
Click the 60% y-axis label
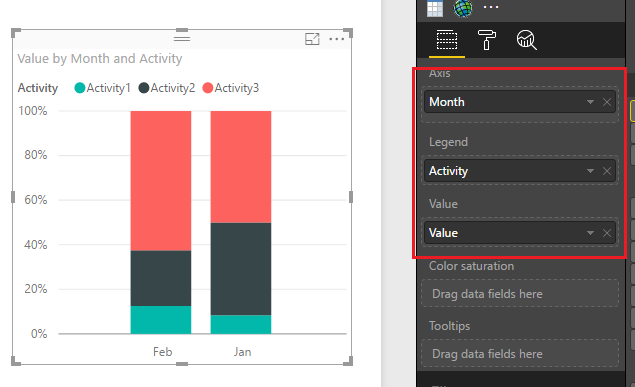tap(36, 200)
